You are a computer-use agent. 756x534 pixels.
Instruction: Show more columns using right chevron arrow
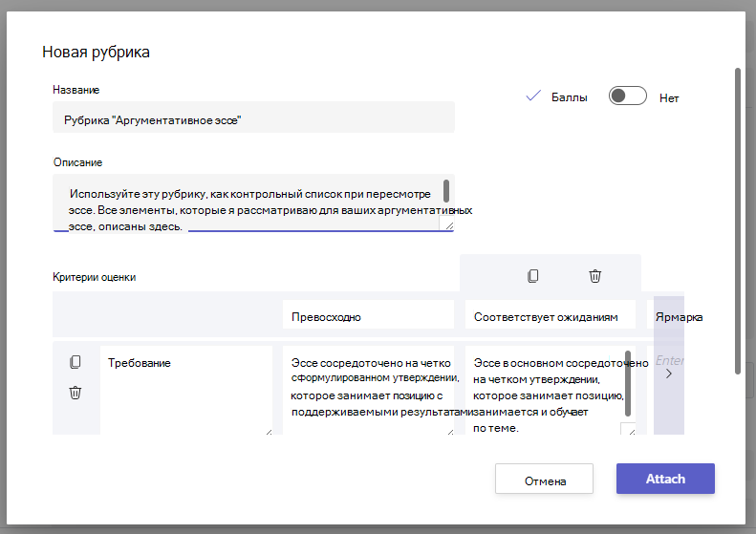669,374
